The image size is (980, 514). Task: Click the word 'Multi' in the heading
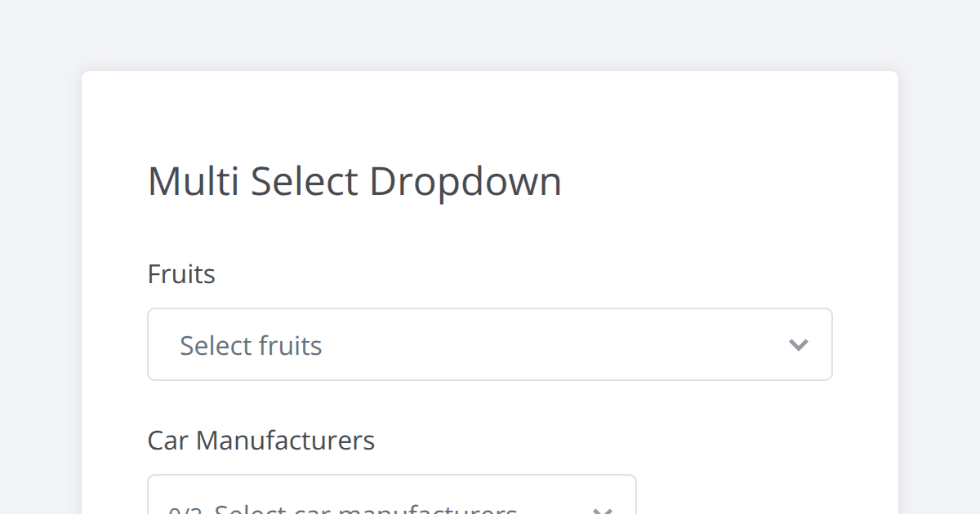[193, 181]
